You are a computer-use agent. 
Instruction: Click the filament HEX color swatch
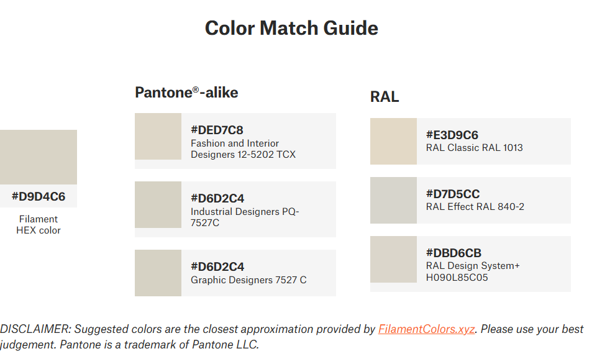(x=39, y=157)
